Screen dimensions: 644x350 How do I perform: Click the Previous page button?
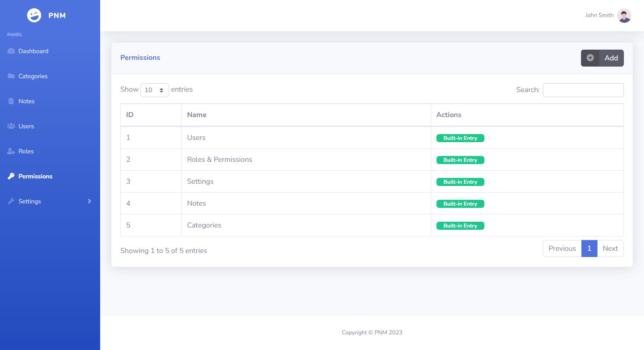pyautogui.click(x=562, y=249)
